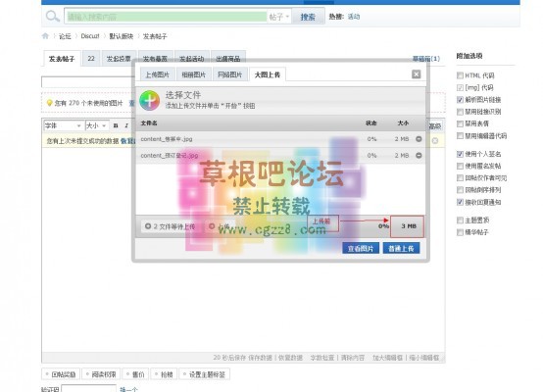543x392 pixels.
Task: Select the 大图上传 tab
Action: pos(268,74)
